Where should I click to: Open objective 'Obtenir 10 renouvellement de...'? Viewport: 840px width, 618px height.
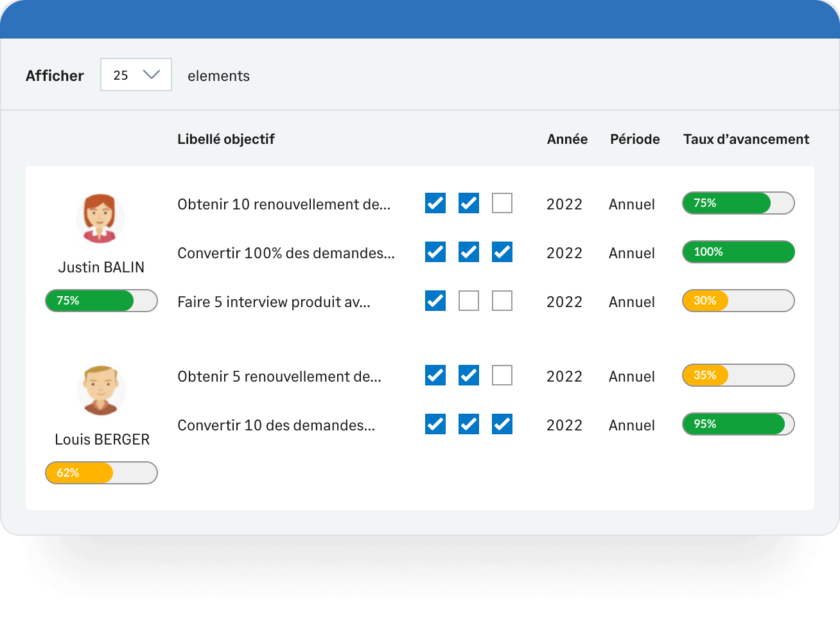(284, 204)
